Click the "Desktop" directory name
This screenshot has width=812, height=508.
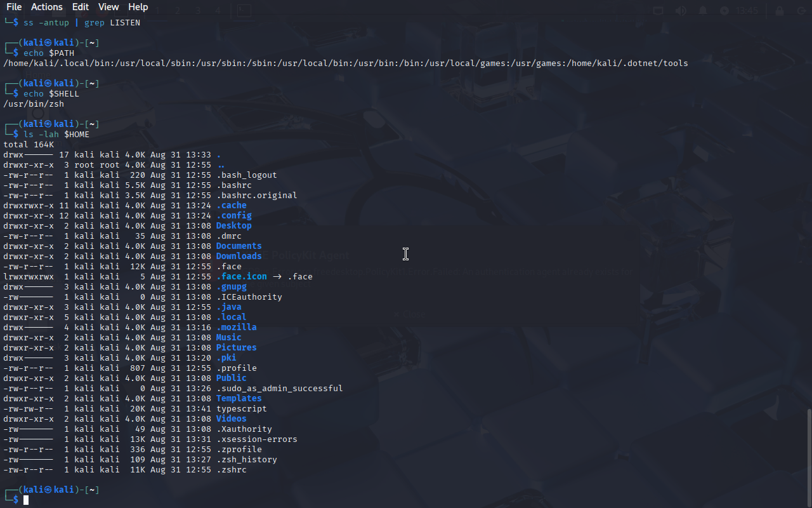[x=234, y=226]
